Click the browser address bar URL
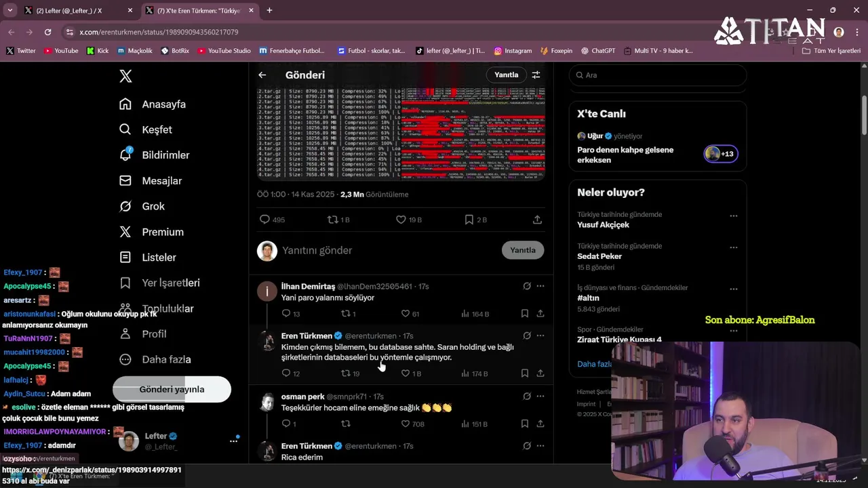 coord(159,32)
